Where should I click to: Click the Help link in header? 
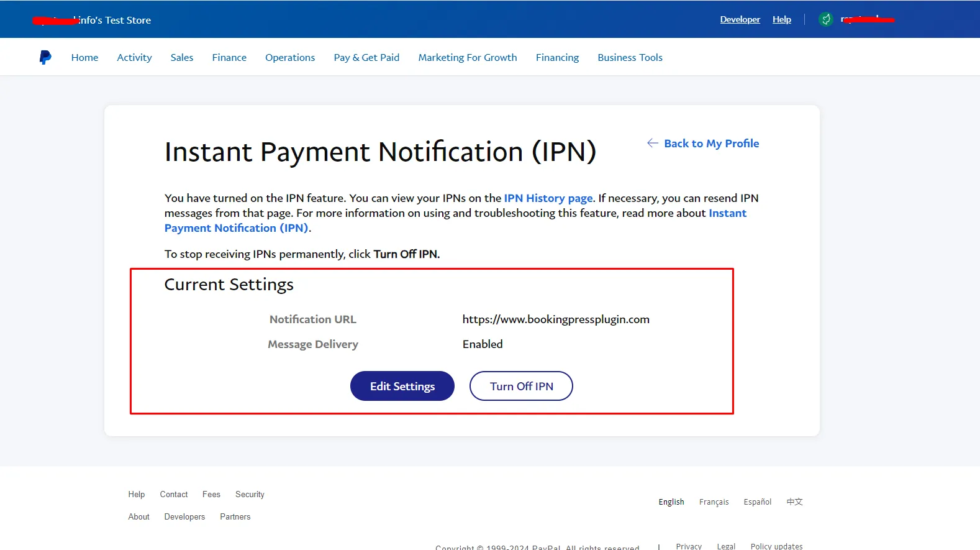tap(782, 19)
